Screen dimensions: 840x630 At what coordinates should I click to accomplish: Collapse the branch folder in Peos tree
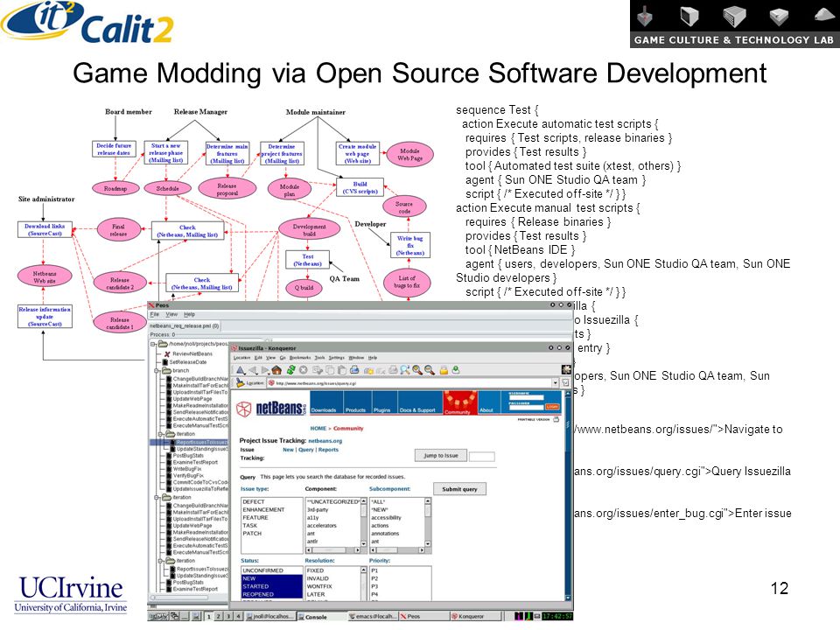157,370
